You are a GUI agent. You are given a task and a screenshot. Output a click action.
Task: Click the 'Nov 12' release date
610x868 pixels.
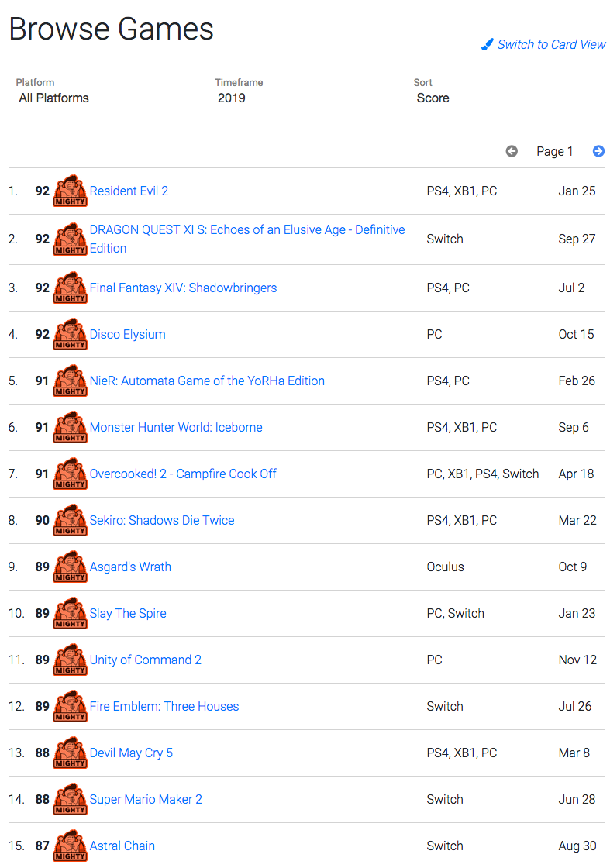coord(577,660)
